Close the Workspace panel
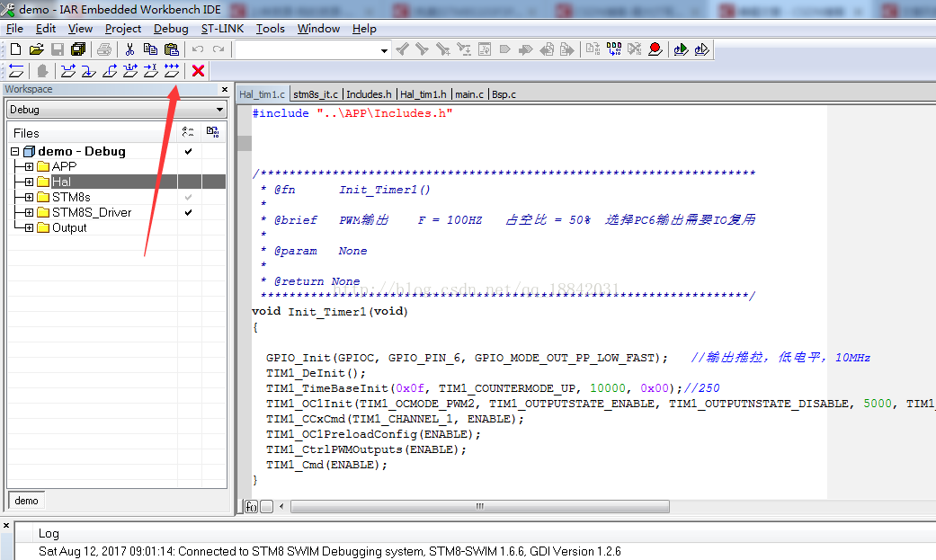The image size is (936, 560). (225, 90)
